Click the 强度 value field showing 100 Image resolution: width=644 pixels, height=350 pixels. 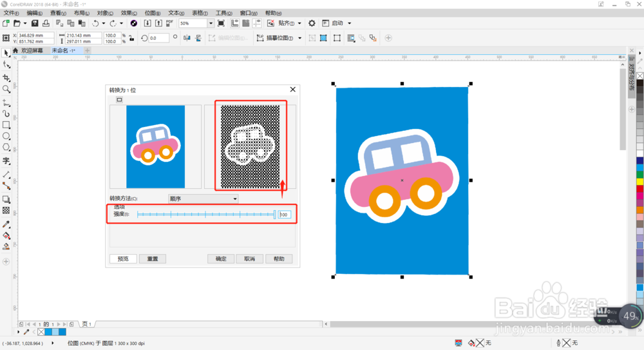point(285,215)
